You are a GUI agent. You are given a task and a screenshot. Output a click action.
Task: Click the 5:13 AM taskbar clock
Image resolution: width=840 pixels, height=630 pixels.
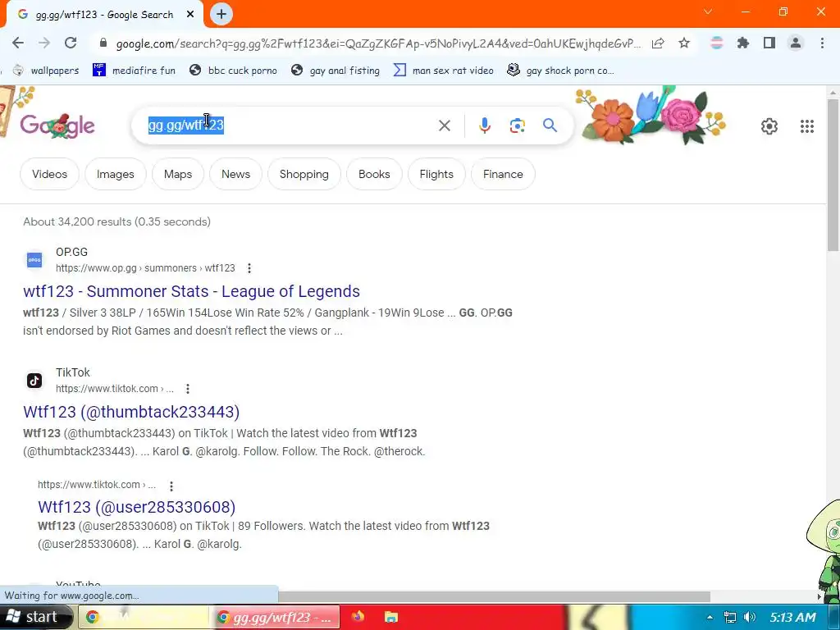(793, 617)
